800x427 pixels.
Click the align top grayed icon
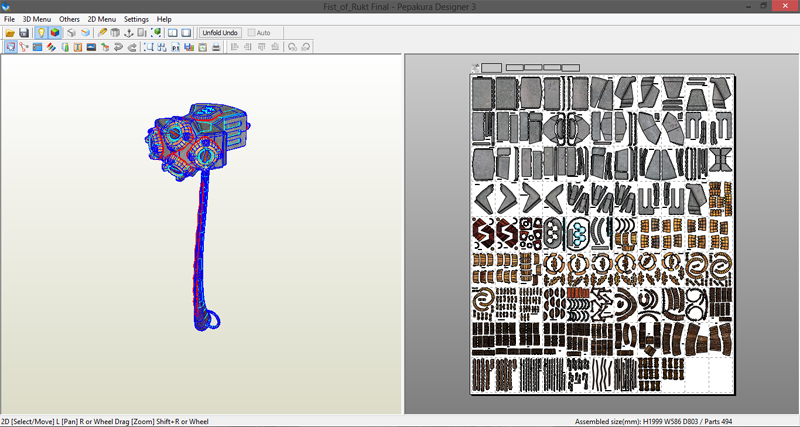[262, 47]
